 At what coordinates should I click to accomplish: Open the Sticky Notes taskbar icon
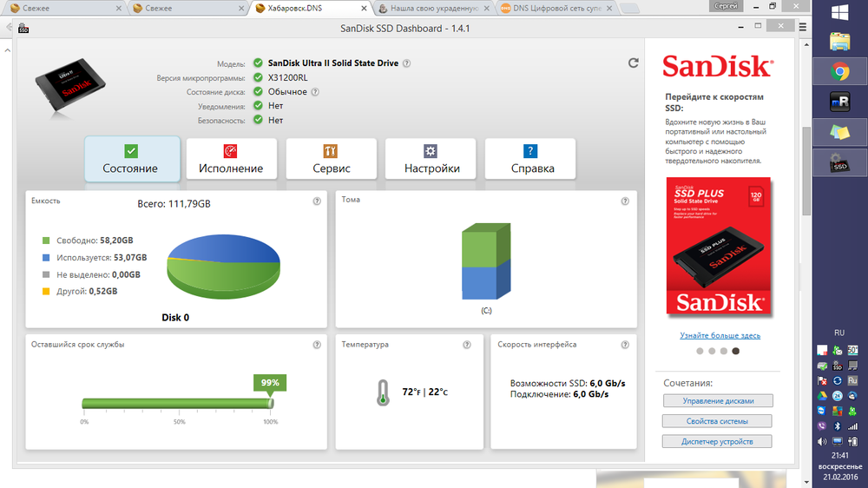click(x=839, y=132)
